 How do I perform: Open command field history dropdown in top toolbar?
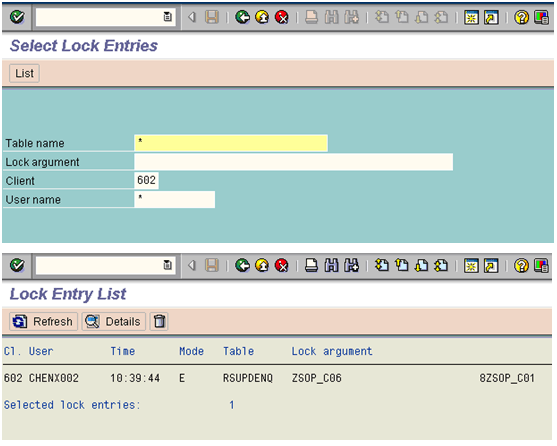pos(167,17)
